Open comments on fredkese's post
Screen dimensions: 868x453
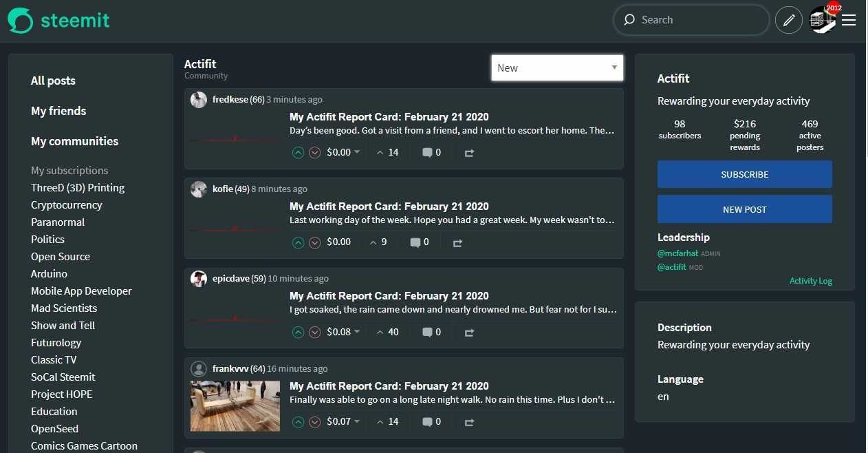[431, 153]
